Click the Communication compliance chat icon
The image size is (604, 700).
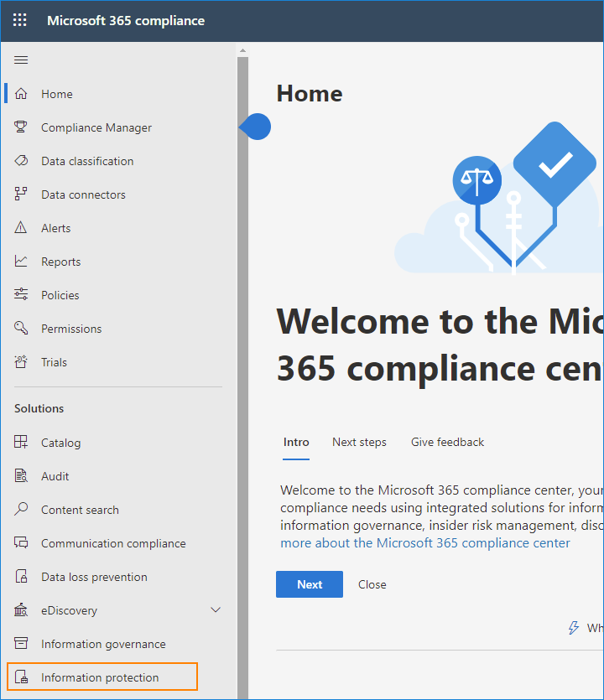coord(21,543)
